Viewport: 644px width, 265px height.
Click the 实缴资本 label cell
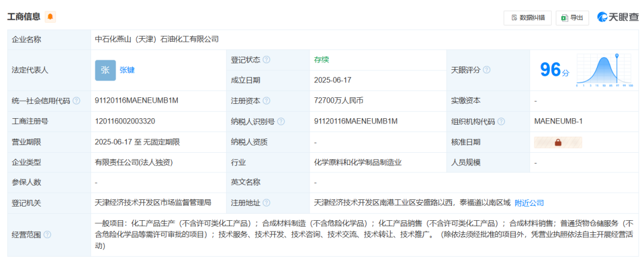coord(488,101)
